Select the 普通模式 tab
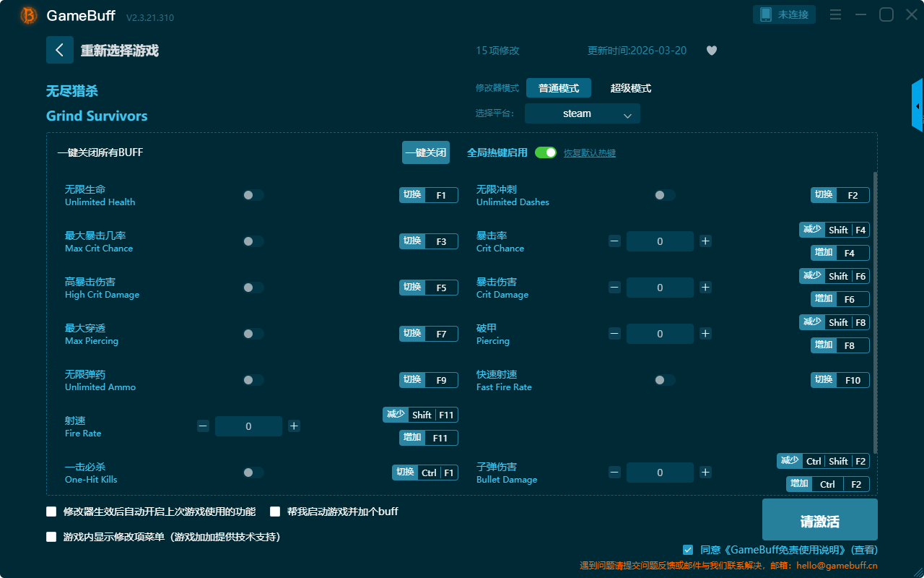This screenshot has width=924, height=578. [x=558, y=88]
